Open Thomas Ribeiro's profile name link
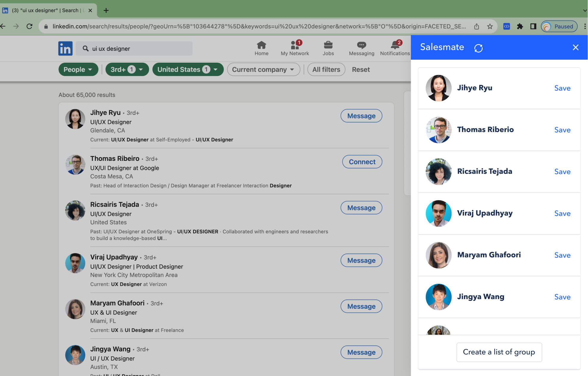588x376 pixels. 115,158
